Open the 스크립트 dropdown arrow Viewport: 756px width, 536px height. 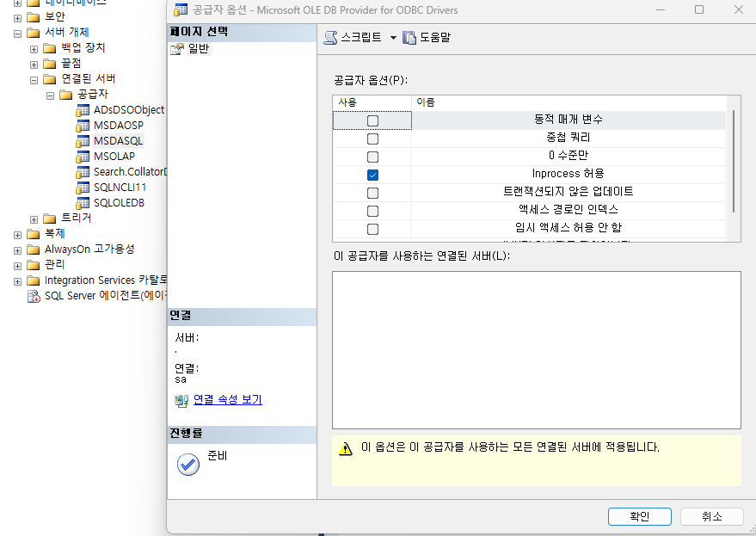[x=393, y=38]
